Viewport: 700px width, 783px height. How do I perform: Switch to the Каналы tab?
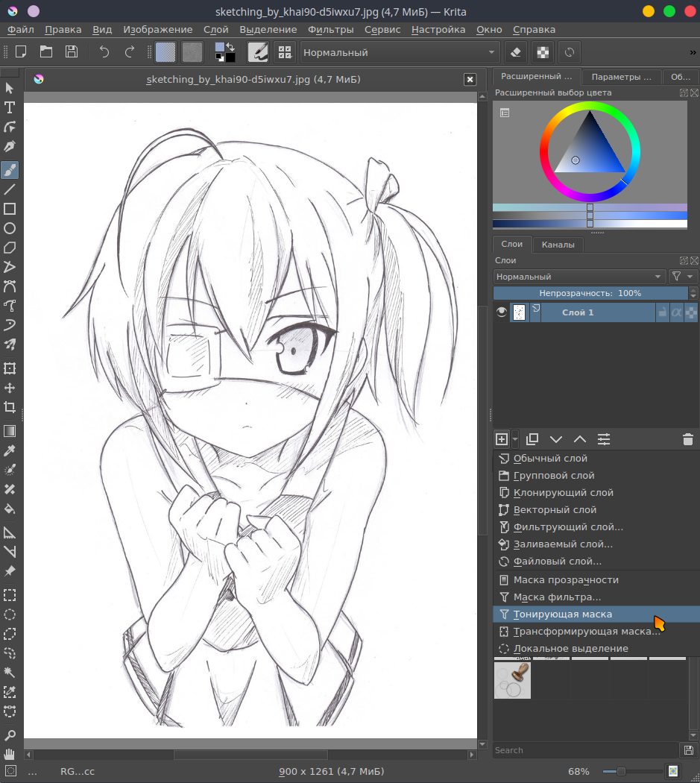(x=558, y=245)
